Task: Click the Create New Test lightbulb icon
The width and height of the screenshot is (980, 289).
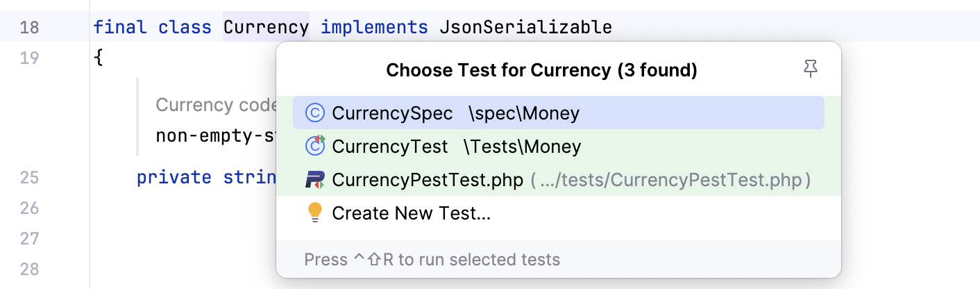Action: pos(315,213)
